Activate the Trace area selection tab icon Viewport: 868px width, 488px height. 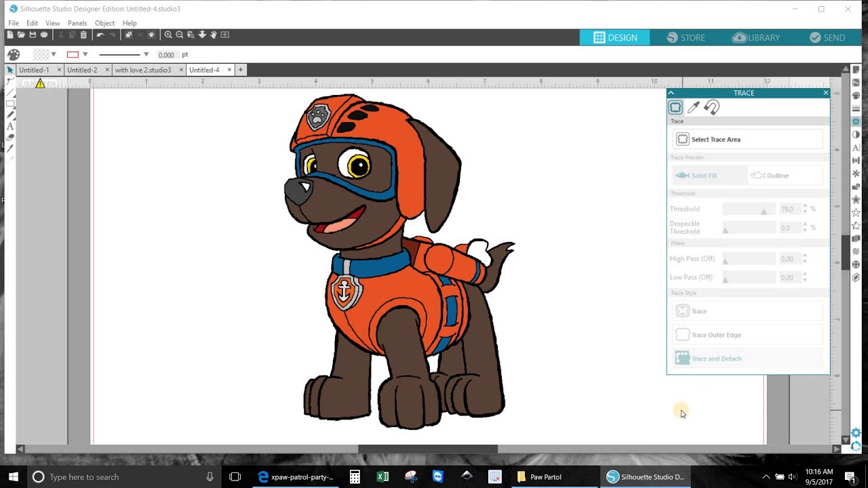click(675, 107)
